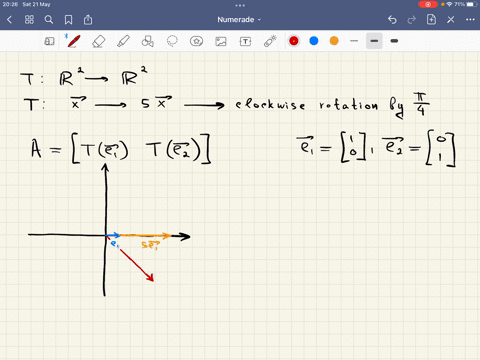480x360 pixels.
Task: Tap the screen recording indicator
Action: click(428, 4)
